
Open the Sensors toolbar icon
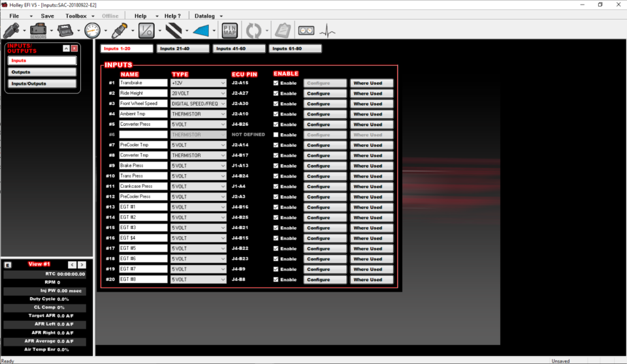coord(39,31)
